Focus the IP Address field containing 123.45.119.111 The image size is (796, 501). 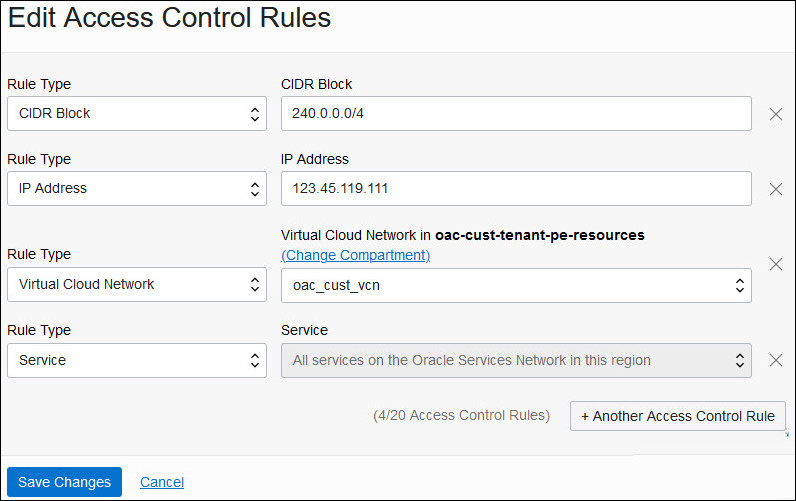(x=516, y=189)
